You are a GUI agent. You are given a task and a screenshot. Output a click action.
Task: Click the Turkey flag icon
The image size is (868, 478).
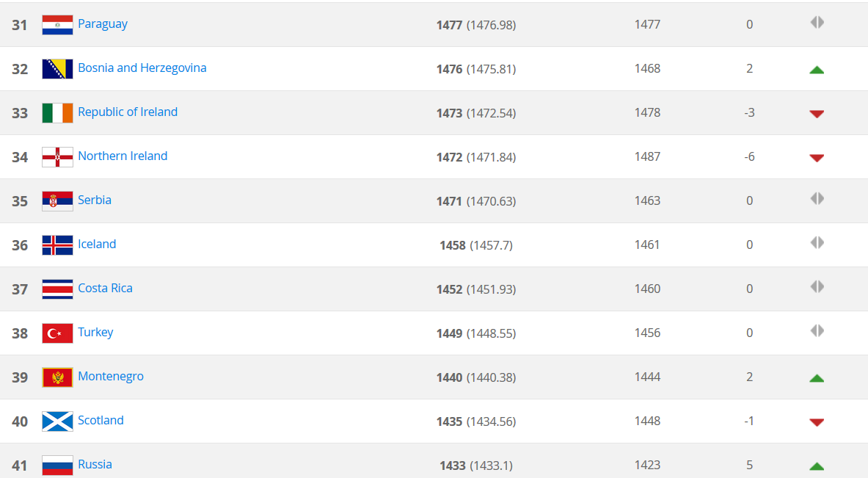point(57,333)
